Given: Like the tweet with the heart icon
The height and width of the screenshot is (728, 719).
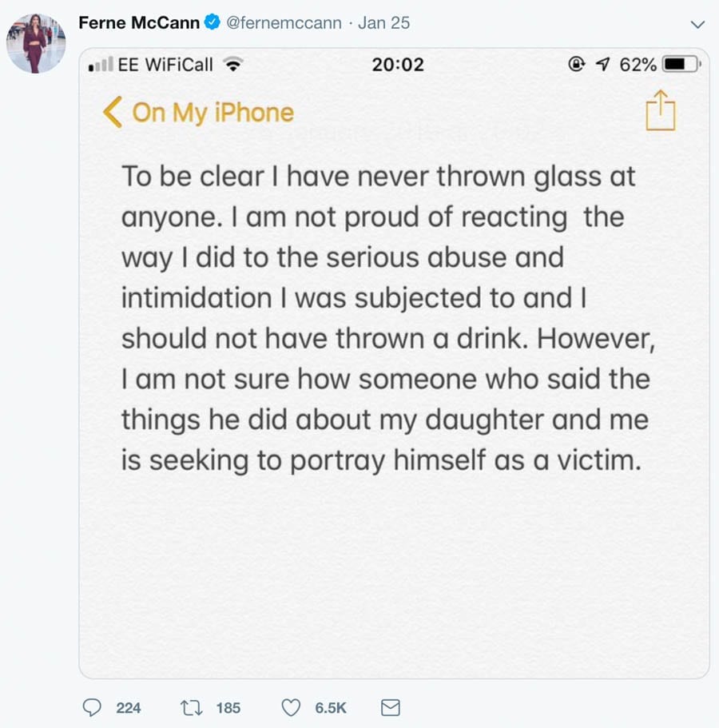Looking at the screenshot, I should [292, 707].
